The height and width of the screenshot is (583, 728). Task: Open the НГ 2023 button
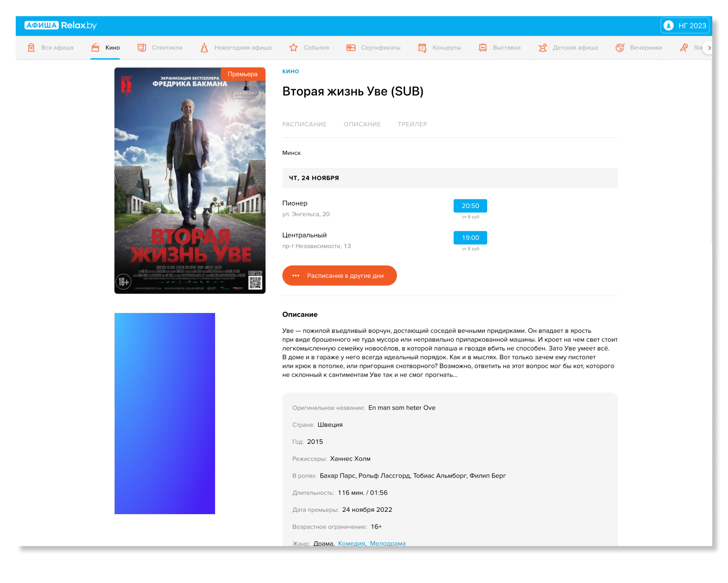point(685,25)
